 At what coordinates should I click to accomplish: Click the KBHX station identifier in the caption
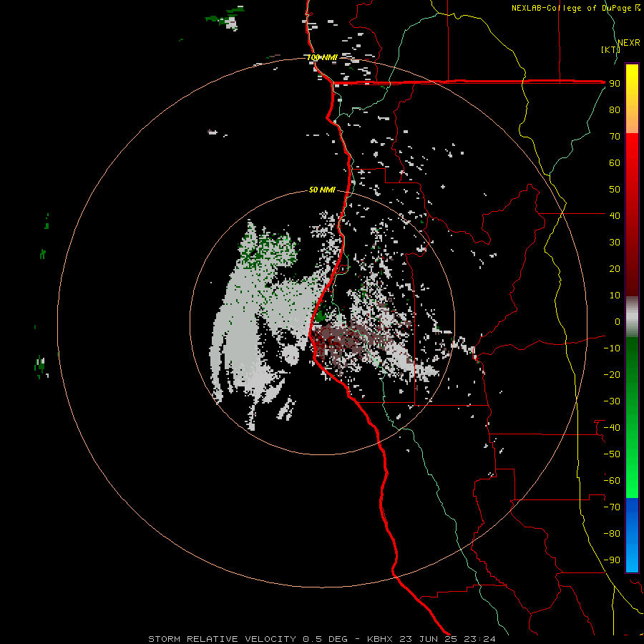tap(380, 639)
